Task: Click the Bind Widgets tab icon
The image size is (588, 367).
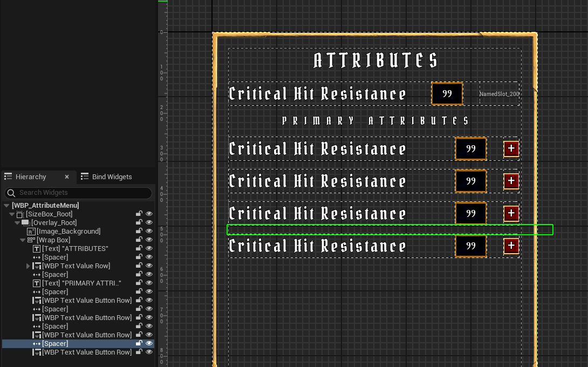Action: (x=85, y=176)
